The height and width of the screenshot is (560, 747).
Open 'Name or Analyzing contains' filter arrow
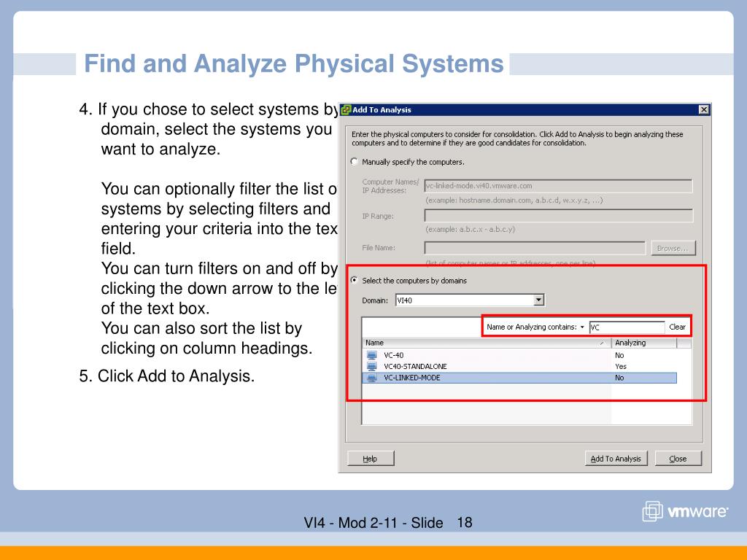582,327
